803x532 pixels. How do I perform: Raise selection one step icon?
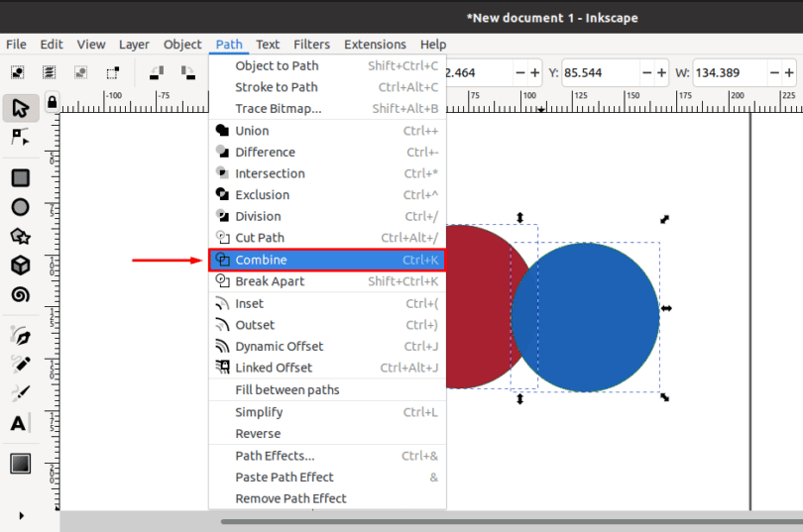tap(157, 72)
